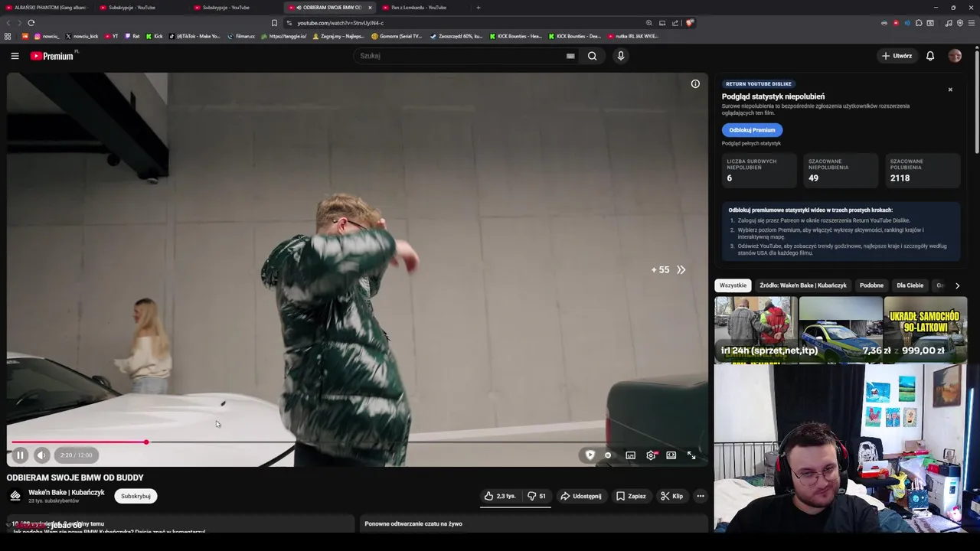
Task: Open the irl 24h (sprzet,net,itp) thumbnail
Action: [x=756, y=329]
